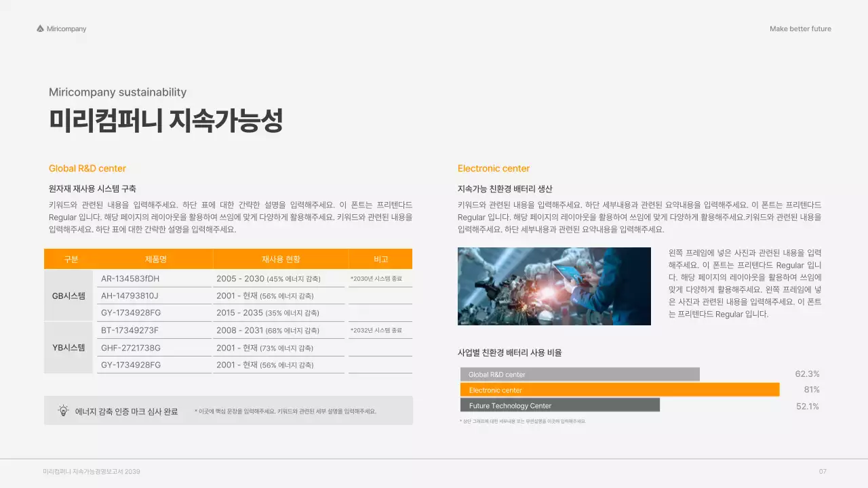The height and width of the screenshot is (488, 868).
Task: Click the GB시스템 row label
Action: pos(68,296)
